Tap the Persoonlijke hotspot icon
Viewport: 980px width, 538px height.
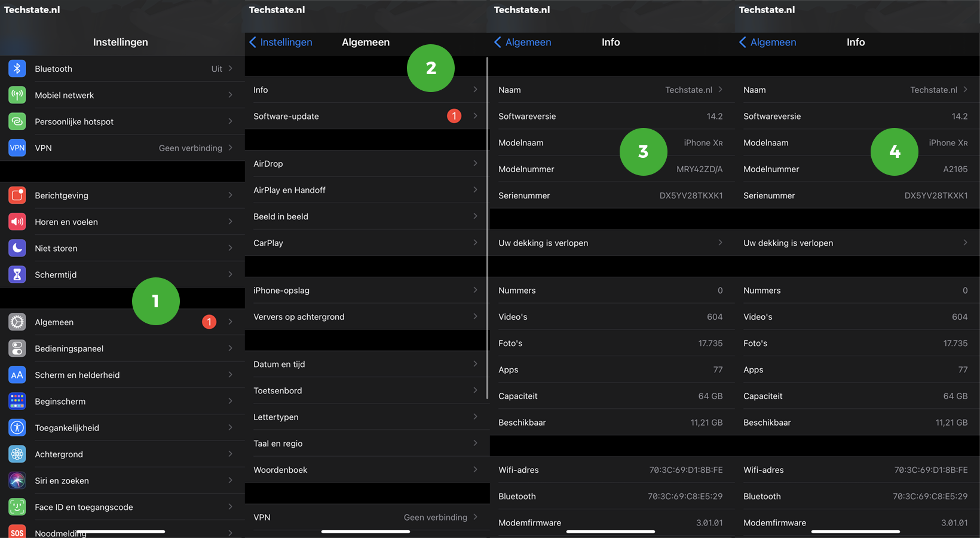(17, 121)
